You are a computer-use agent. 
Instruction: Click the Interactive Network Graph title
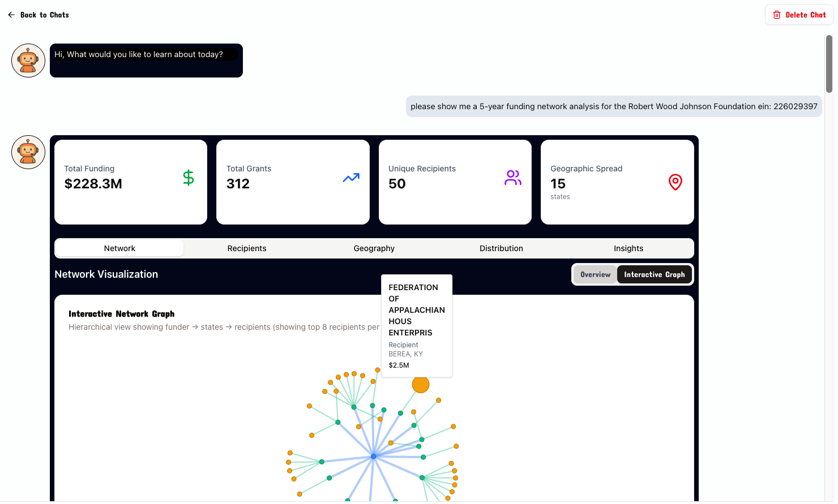tap(122, 314)
